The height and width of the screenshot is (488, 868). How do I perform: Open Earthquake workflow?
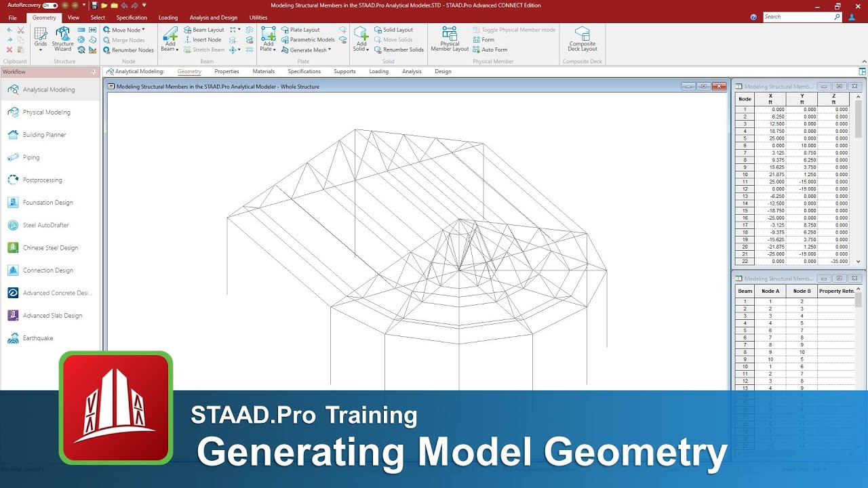tap(51, 338)
